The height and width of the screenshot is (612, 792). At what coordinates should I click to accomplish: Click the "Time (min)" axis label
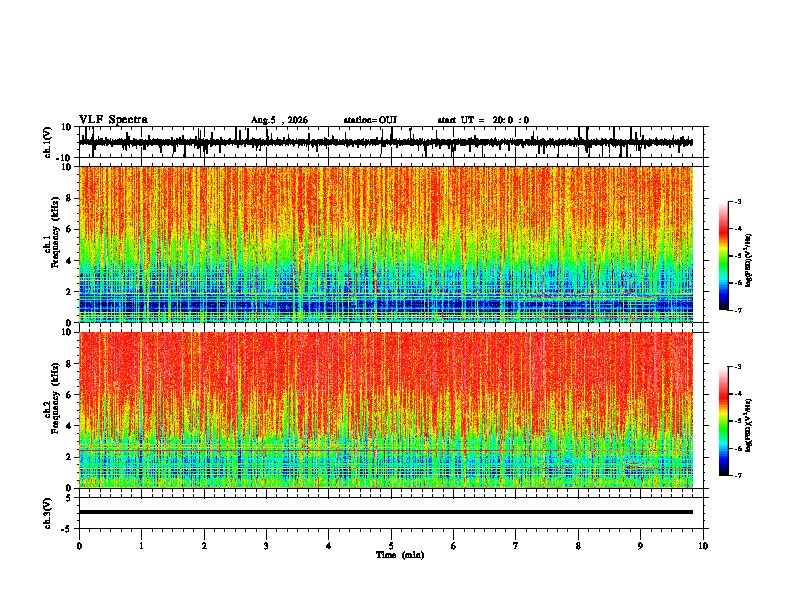400,555
